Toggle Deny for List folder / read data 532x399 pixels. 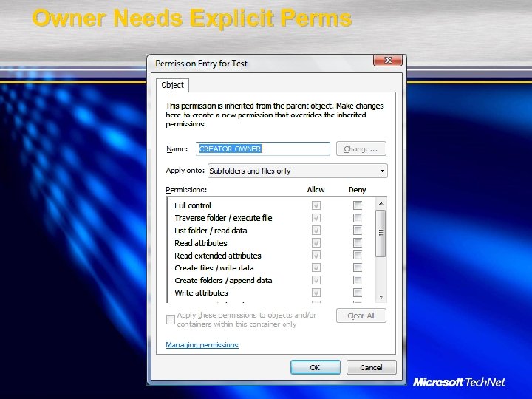click(358, 231)
